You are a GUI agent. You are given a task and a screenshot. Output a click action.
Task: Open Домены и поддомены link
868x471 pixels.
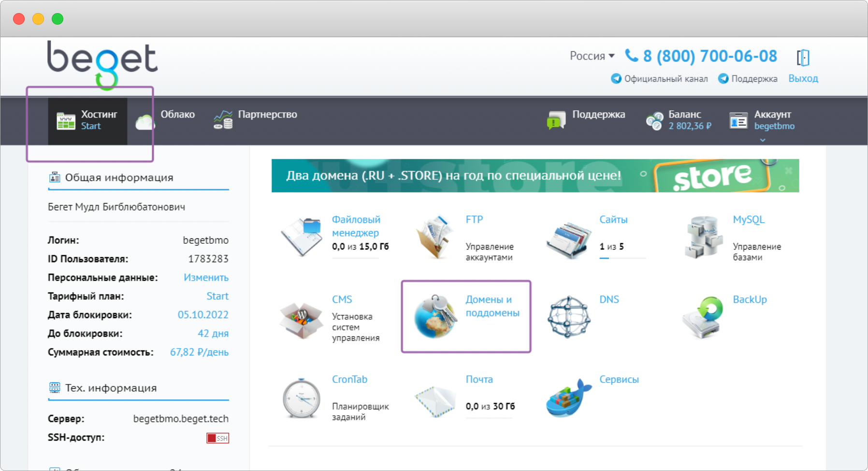click(492, 306)
